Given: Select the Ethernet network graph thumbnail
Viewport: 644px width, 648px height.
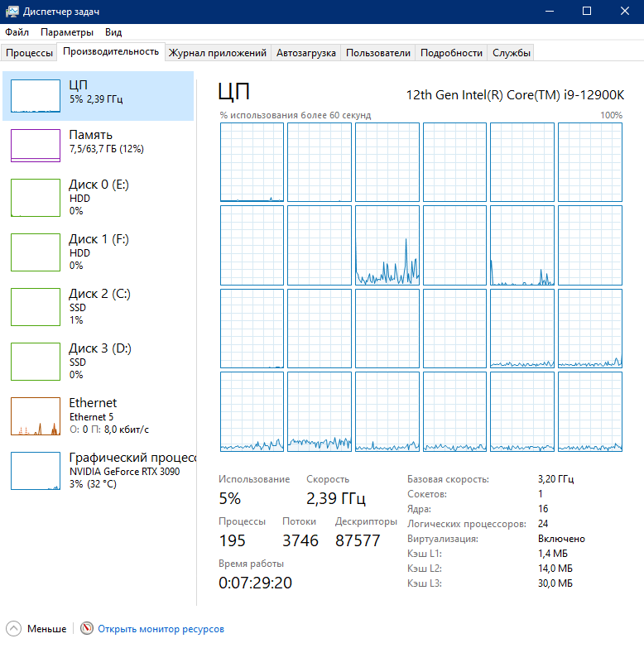Looking at the screenshot, I should 36,416.
